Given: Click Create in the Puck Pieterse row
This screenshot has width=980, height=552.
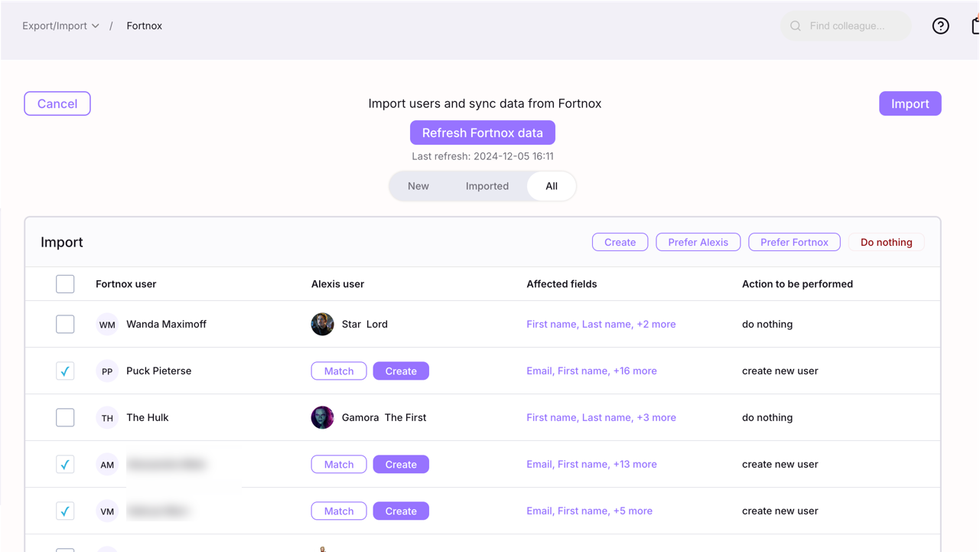Looking at the screenshot, I should (401, 371).
